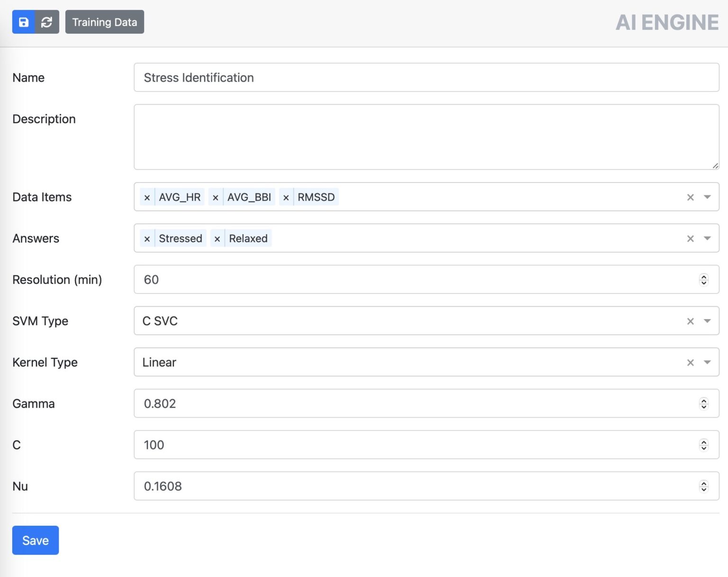Remove the AVG_BBI data item tag
Image resolution: width=728 pixels, height=577 pixels.
(216, 197)
